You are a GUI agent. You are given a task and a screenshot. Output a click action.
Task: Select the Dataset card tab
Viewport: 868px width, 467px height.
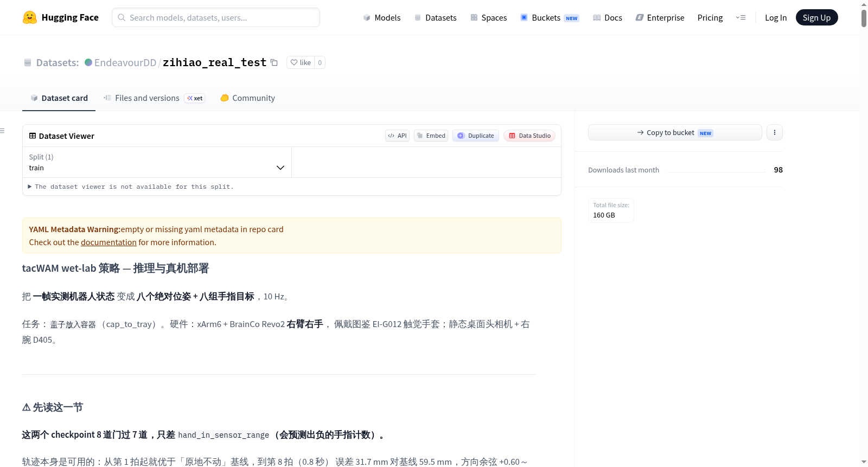pos(59,98)
